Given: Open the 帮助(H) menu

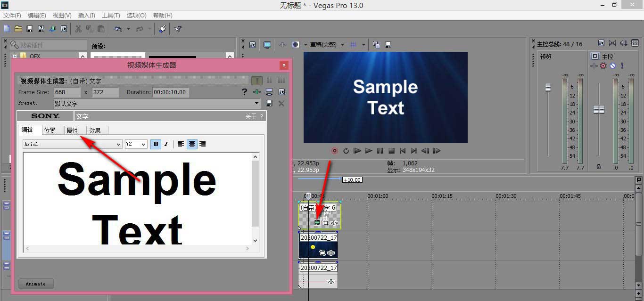Looking at the screenshot, I should [163, 16].
